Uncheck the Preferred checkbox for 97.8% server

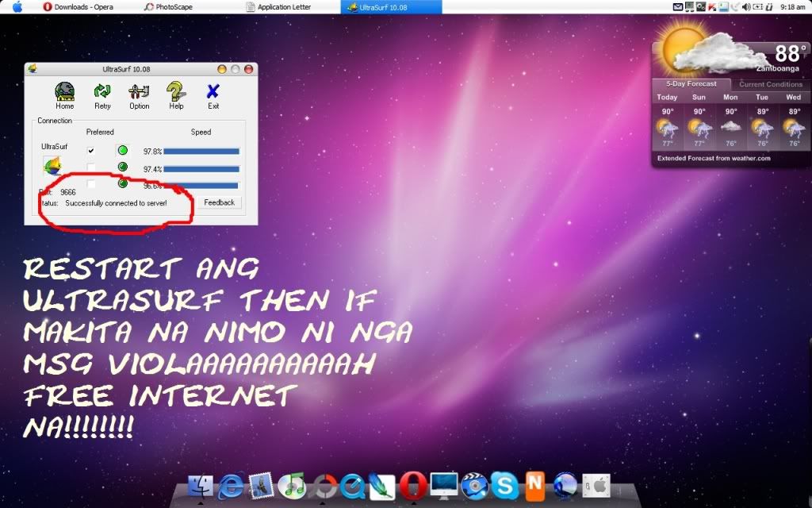(x=91, y=151)
